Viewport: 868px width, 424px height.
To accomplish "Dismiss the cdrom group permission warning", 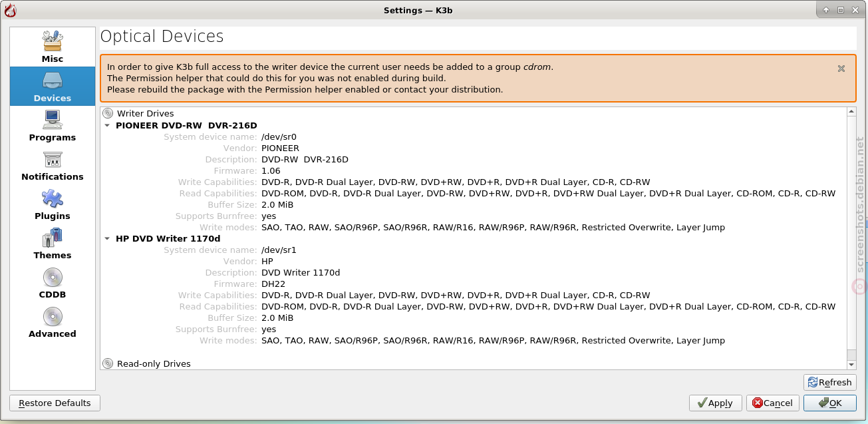I will 841,69.
